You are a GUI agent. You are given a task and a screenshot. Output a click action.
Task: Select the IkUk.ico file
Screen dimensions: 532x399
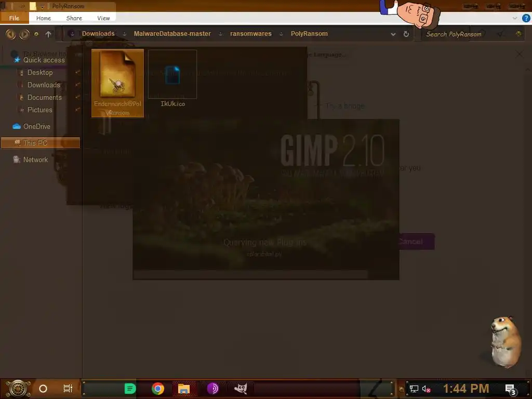pyautogui.click(x=172, y=79)
